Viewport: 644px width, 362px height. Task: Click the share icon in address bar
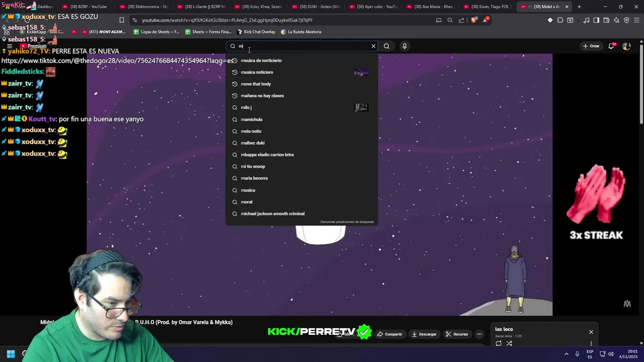point(461,20)
